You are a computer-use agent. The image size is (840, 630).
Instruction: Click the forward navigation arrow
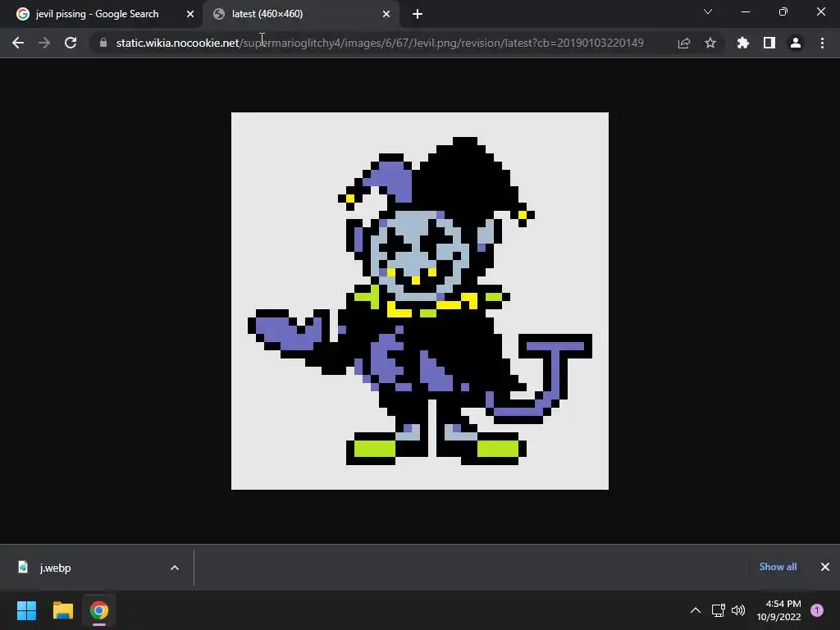click(44, 43)
